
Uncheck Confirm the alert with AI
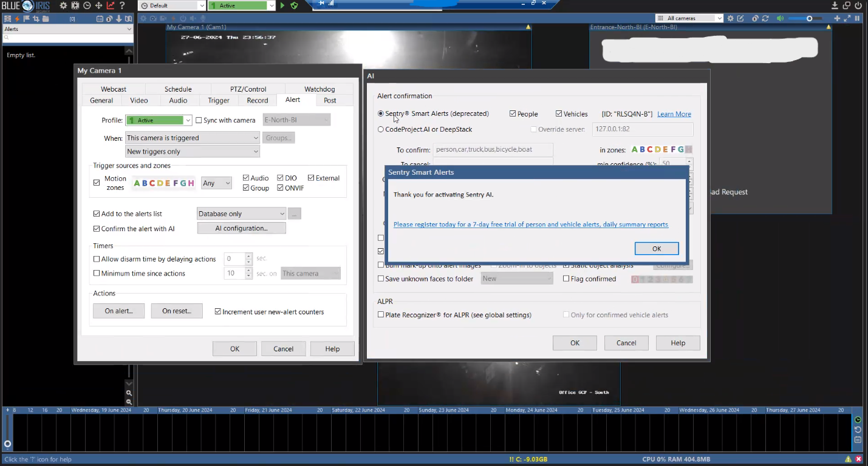[x=97, y=229]
